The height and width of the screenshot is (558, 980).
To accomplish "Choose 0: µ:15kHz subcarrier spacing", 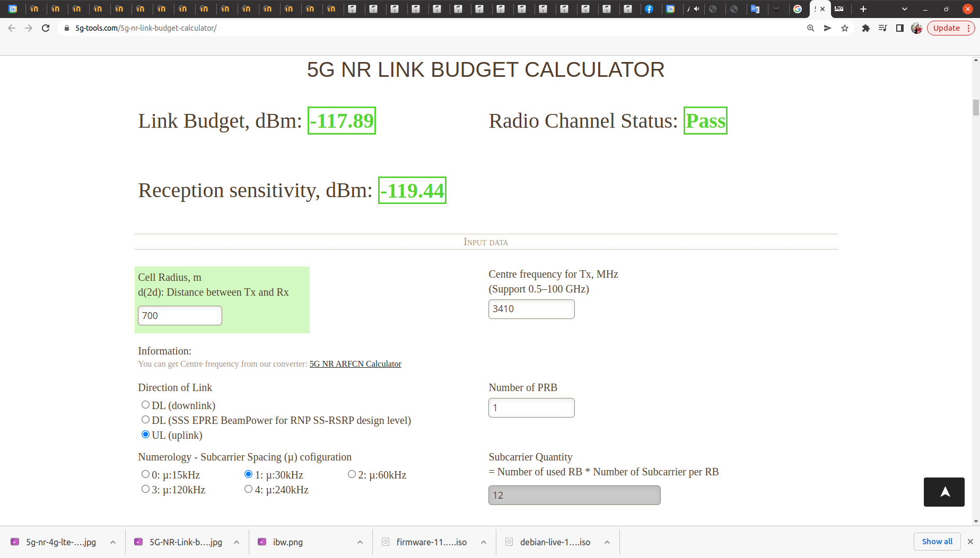I will tap(145, 474).
